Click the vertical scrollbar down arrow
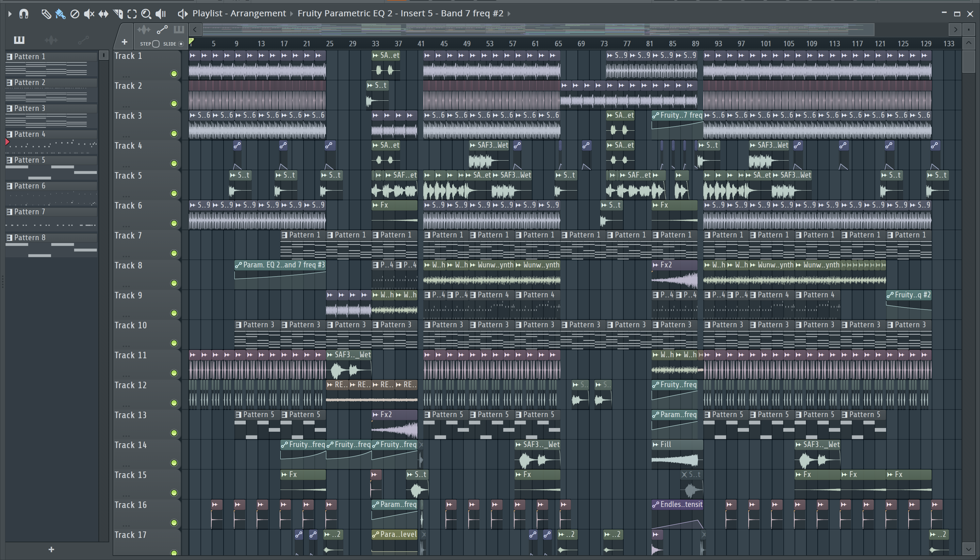Viewport: 980px width, 560px height. [x=968, y=548]
